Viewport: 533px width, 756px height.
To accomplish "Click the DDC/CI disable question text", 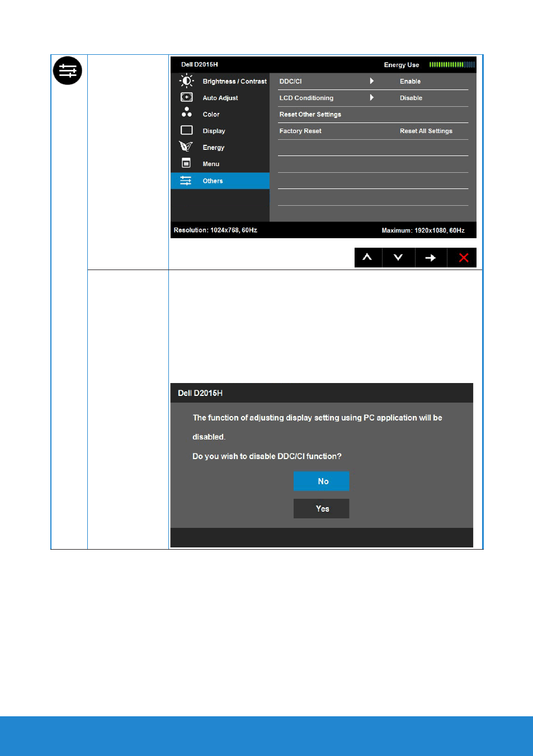I will pos(267,456).
